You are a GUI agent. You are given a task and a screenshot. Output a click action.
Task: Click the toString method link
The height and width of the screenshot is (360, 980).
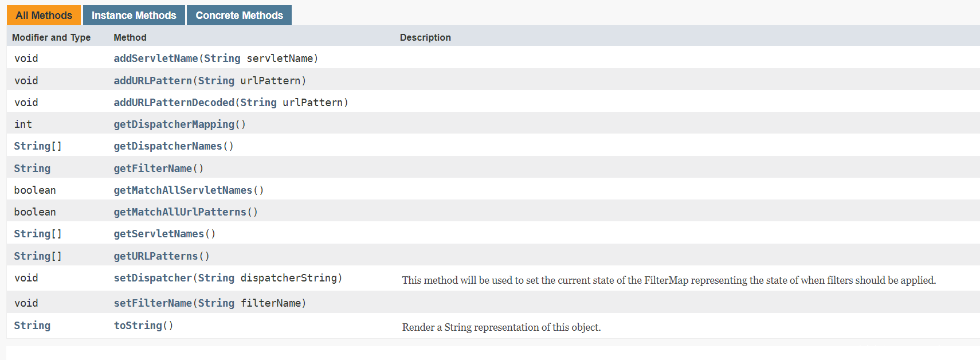tap(138, 326)
